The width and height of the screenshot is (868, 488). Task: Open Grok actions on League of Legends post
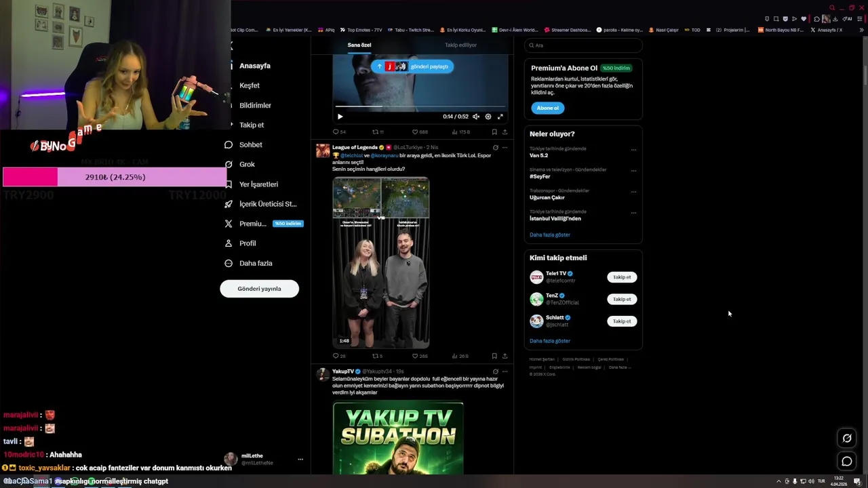click(x=495, y=148)
